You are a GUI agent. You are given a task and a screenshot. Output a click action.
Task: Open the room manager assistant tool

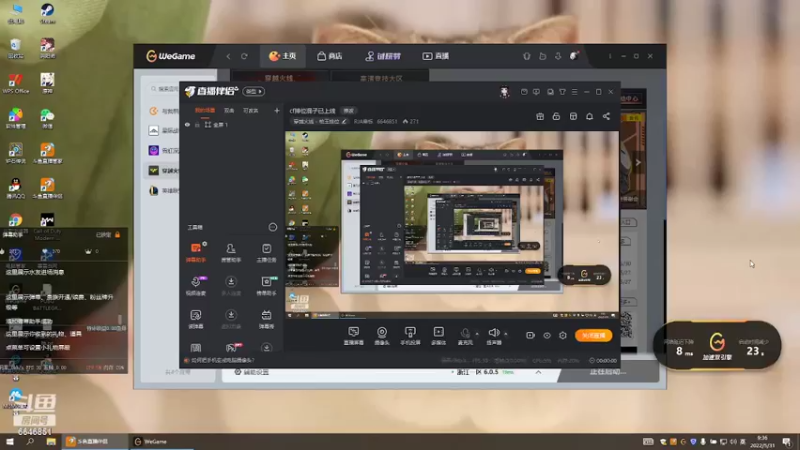tap(231, 252)
